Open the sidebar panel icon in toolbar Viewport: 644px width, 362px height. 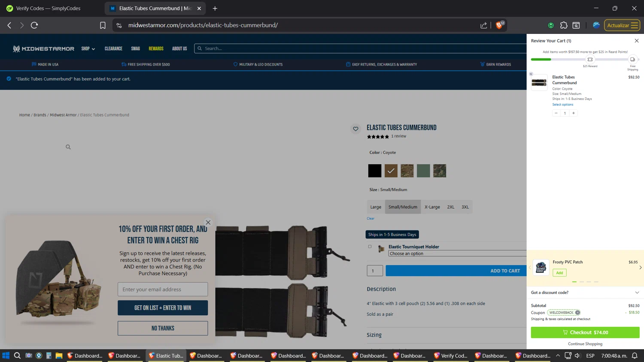coord(576,25)
